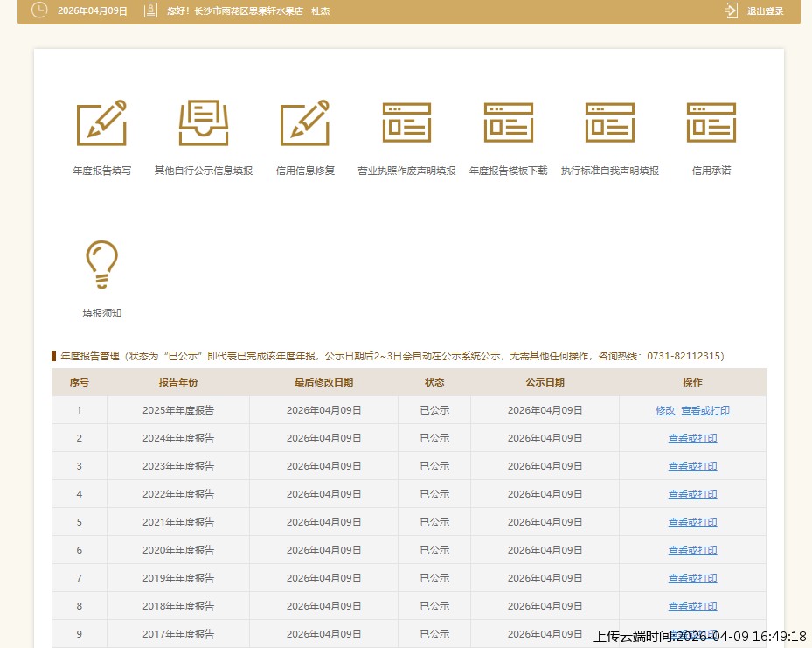This screenshot has width=812, height=648.
Task: Open 查看或打印 for 2024年年度报告
Action: pos(692,438)
